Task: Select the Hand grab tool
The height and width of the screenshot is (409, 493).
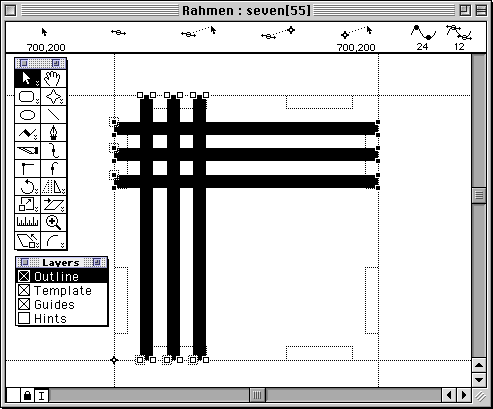Action: click(x=53, y=79)
